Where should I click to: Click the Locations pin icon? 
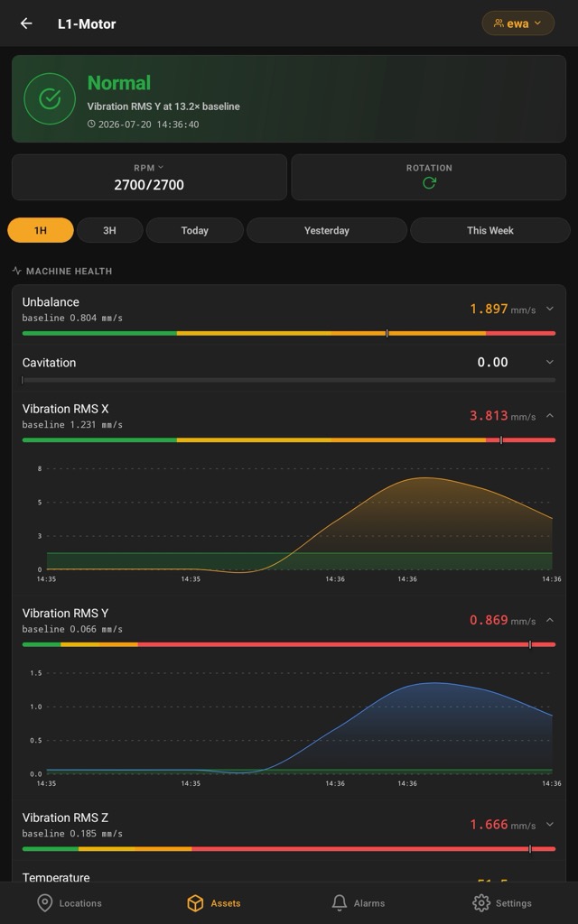coord(45,902)
